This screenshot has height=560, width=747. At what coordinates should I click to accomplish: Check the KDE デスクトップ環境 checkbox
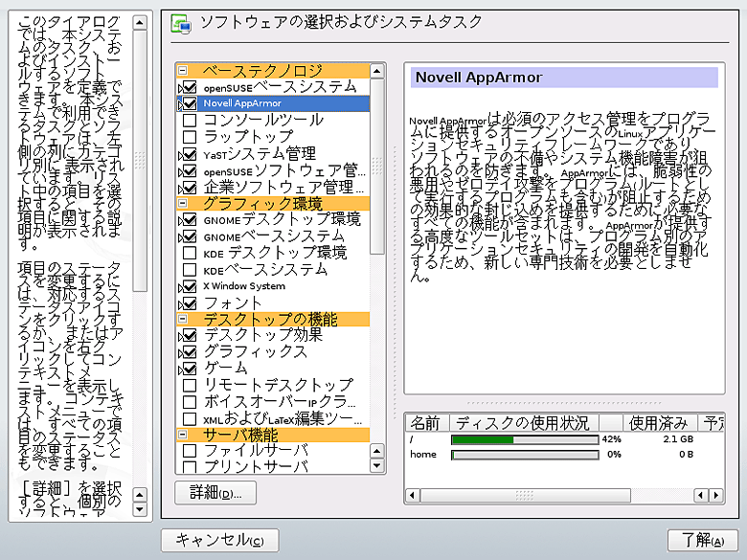190,253
